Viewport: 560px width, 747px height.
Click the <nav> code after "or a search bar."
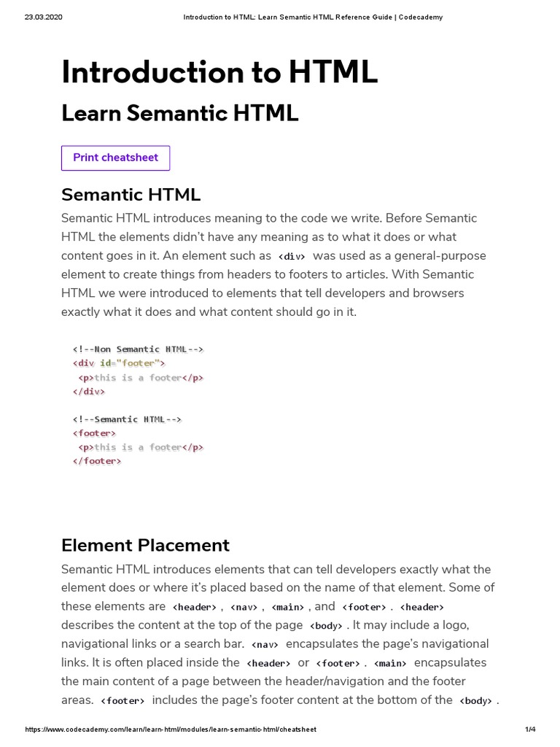[265, 644]
